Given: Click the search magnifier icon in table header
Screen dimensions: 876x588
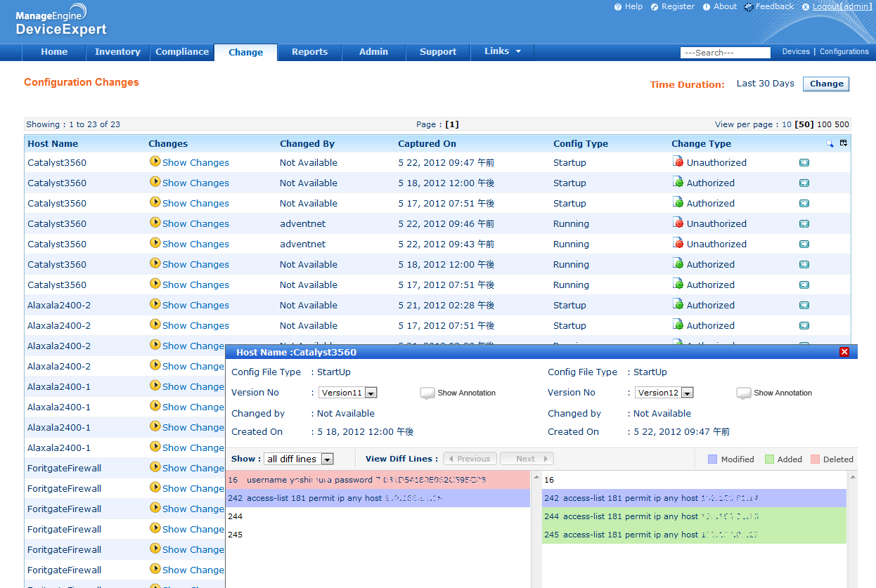Looking at the screenshot, I should [830, 143].
